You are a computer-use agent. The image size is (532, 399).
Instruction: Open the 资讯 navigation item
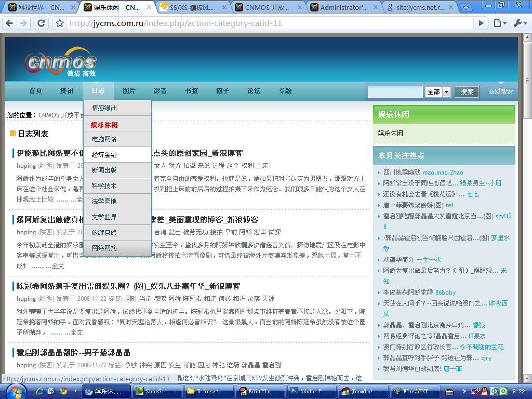click(66, 91)
